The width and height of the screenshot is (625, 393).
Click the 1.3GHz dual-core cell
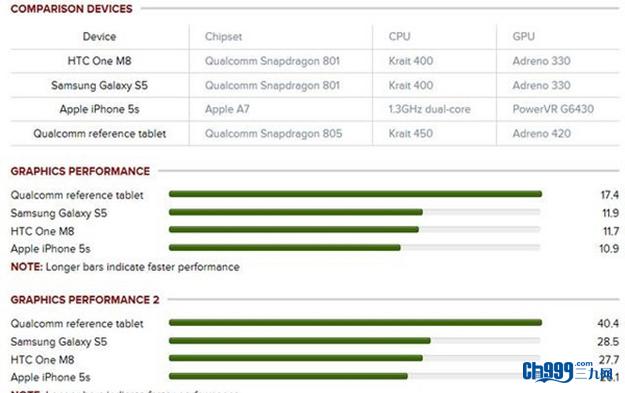(430, 109)
